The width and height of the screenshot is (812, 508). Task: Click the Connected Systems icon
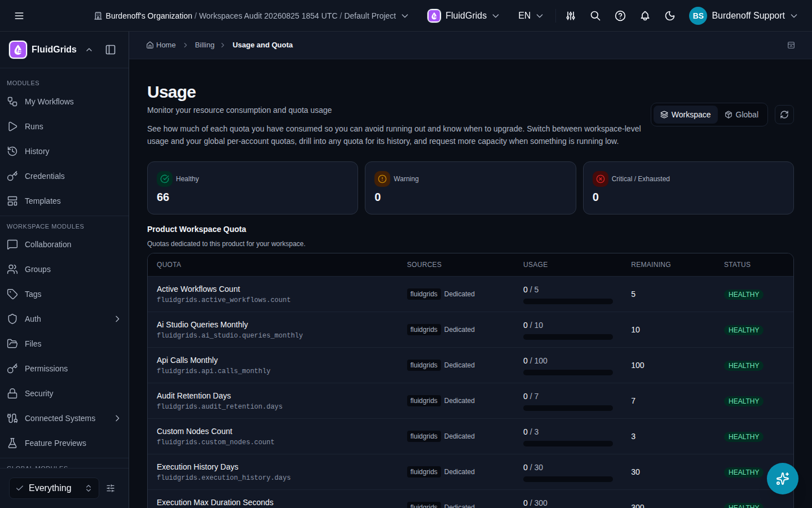click(12, 418)
